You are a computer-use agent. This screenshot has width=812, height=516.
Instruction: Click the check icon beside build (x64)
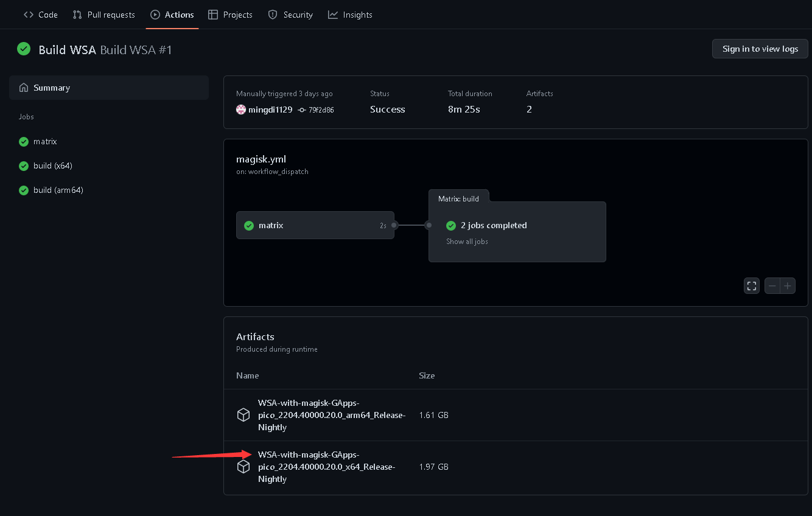point(24,166)
